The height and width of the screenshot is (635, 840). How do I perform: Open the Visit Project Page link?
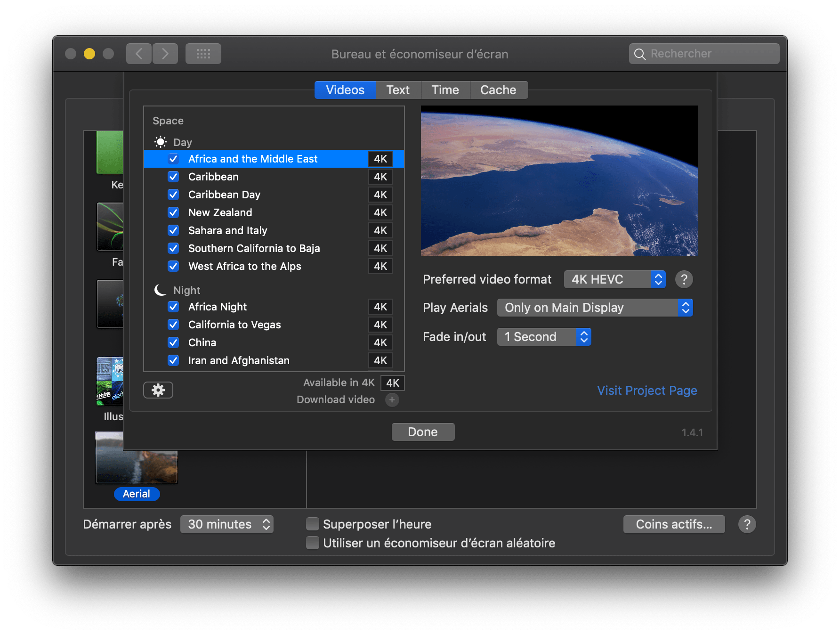tap(647, 391)
